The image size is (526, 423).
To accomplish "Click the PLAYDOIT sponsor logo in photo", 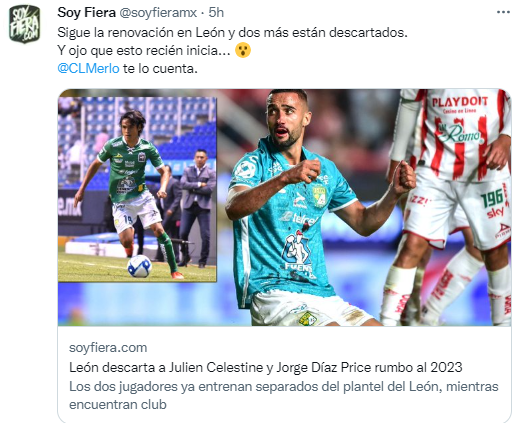I will click(x=459, y=103).
